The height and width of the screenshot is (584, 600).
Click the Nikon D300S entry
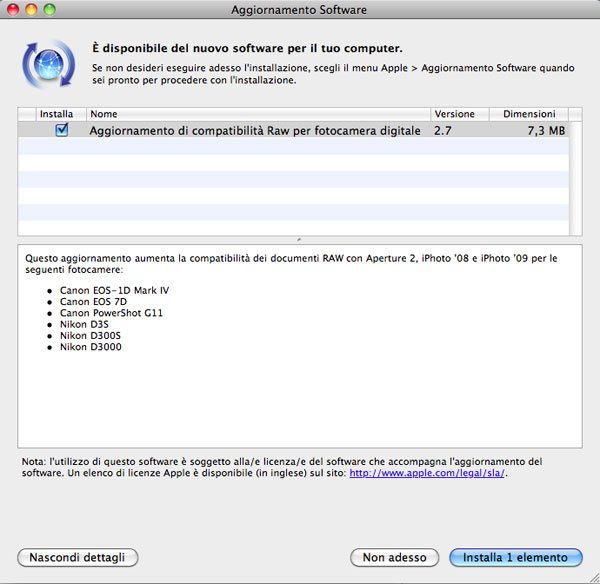point(90,336)
